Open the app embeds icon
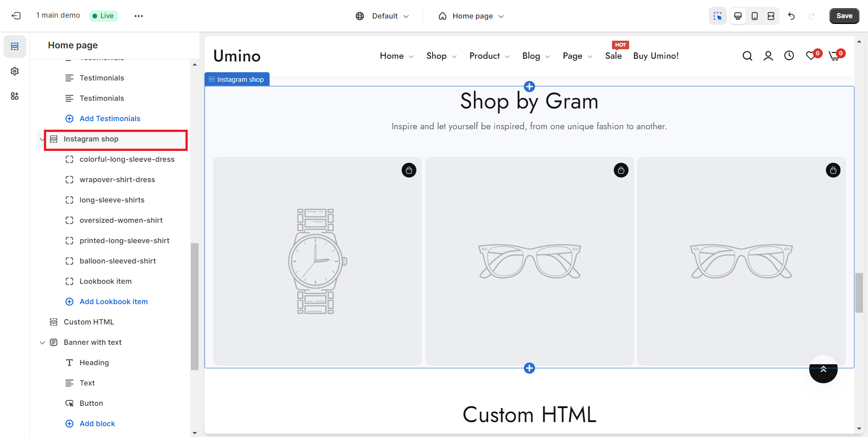Screen dimensions: 868x437 tap(15, 96)
